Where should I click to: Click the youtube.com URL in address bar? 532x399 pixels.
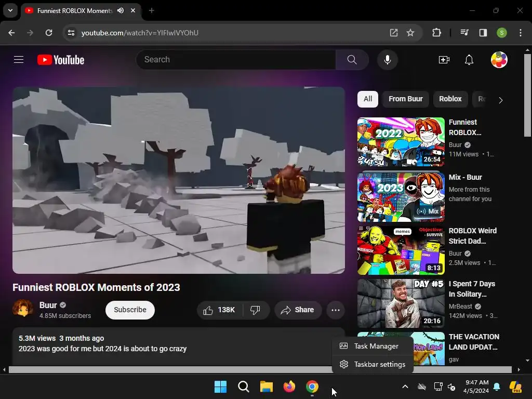[140, 33]
